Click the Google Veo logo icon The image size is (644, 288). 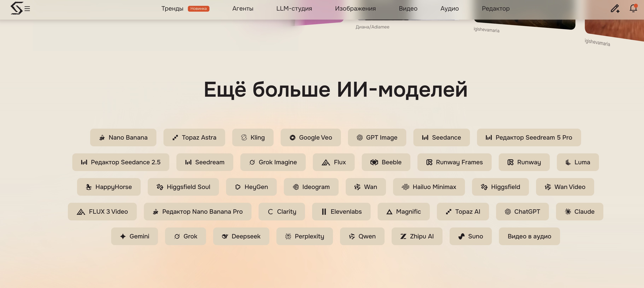click(x=292, y=137)
